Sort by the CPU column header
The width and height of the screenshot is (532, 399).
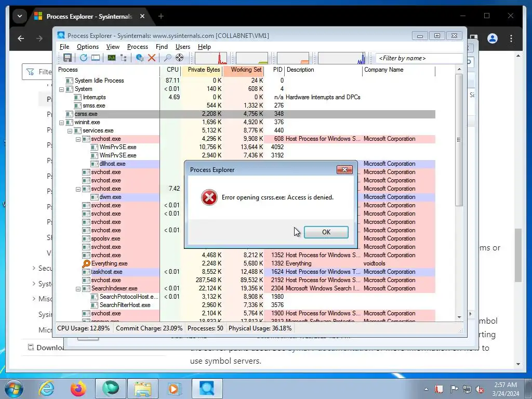(170, 70)
